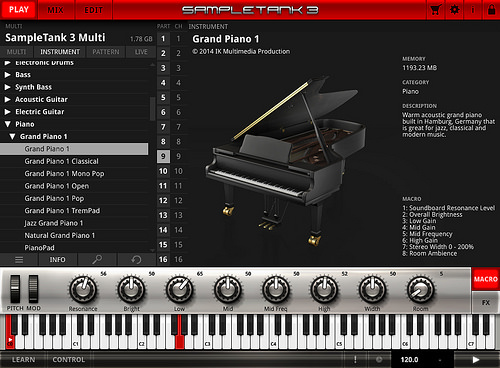The width and height of the screenshot is (500, 368).
Task: Click the Bright macro knob
Action: pyautogui.click(x=131, y=289)
